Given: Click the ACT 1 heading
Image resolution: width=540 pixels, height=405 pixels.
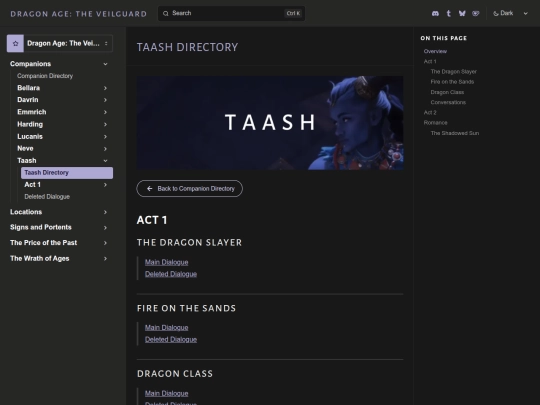Looking at the screenshot, I should click(x=152, y=220).
